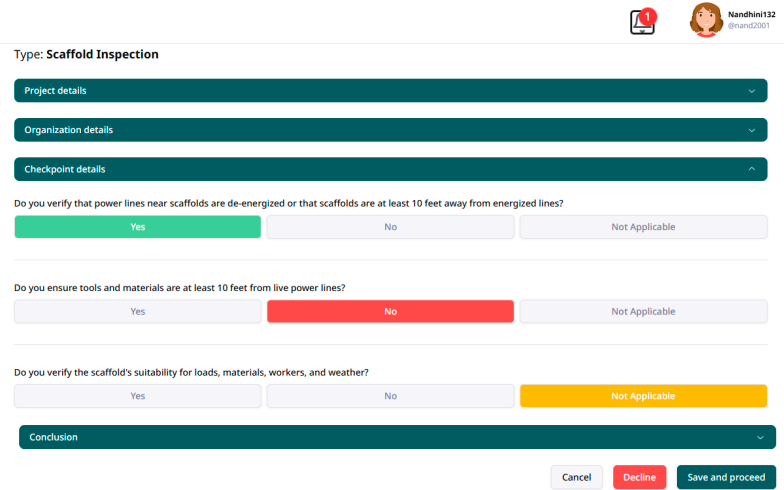The width and height of the screenshot is (784, 490).
Task: Expand Project details chevron
Action: tap(751, 91)
